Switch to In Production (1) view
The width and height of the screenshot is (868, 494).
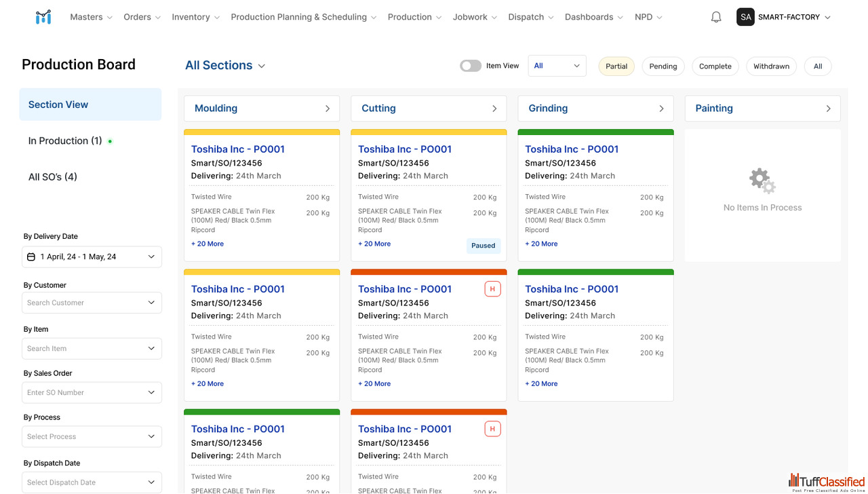point(65,140)
